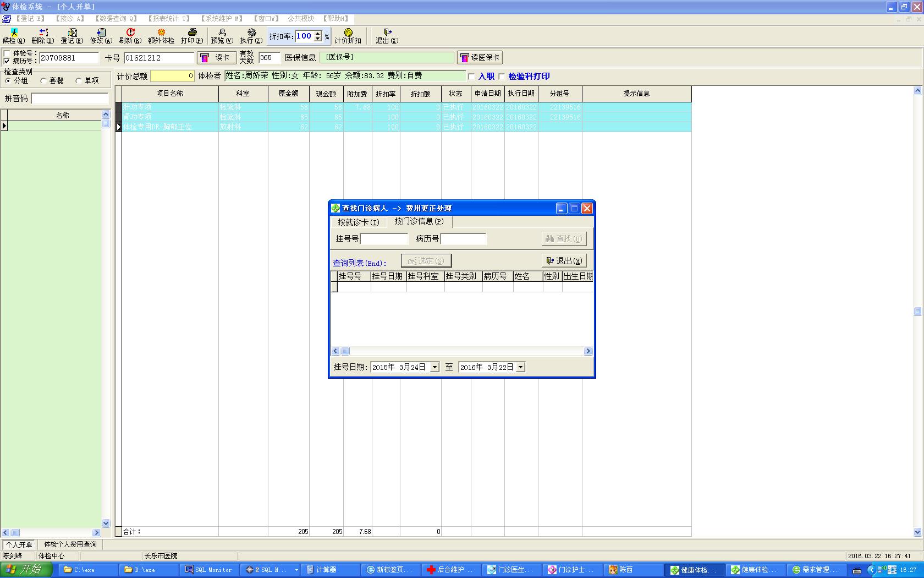Click the dialog's horizontal scrollbar right arrow

coord(588,351)
